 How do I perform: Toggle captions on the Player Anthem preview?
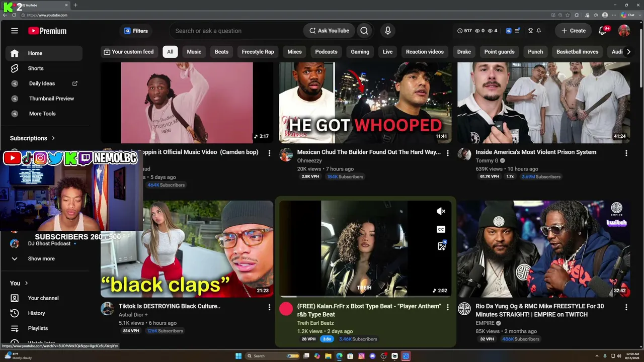[x=441, y=229]
